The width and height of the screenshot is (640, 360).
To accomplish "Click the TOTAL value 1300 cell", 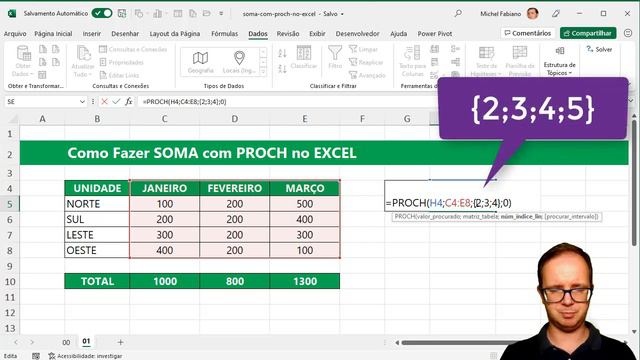I will click(304, 281).
